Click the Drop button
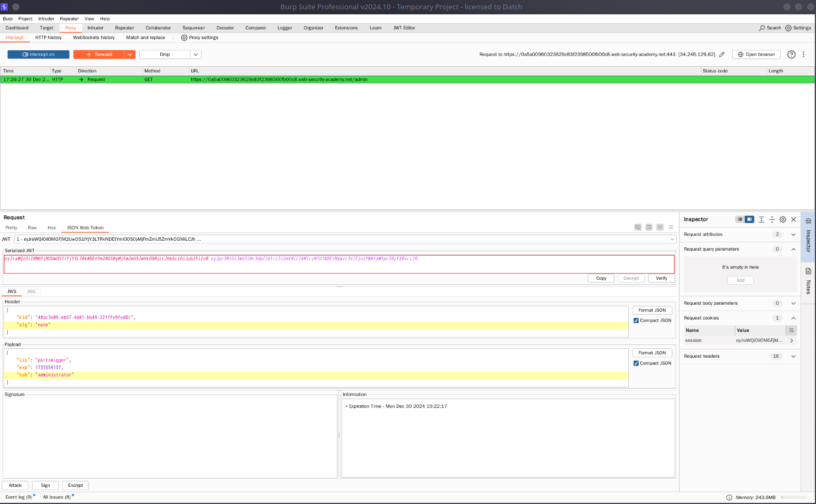This screenshot has width=816, height=504. point(165,55)
